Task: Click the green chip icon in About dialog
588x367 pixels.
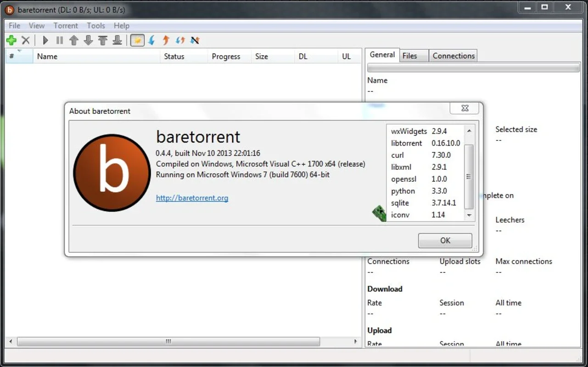Action: pyautogui.click(x=379, y=213)
